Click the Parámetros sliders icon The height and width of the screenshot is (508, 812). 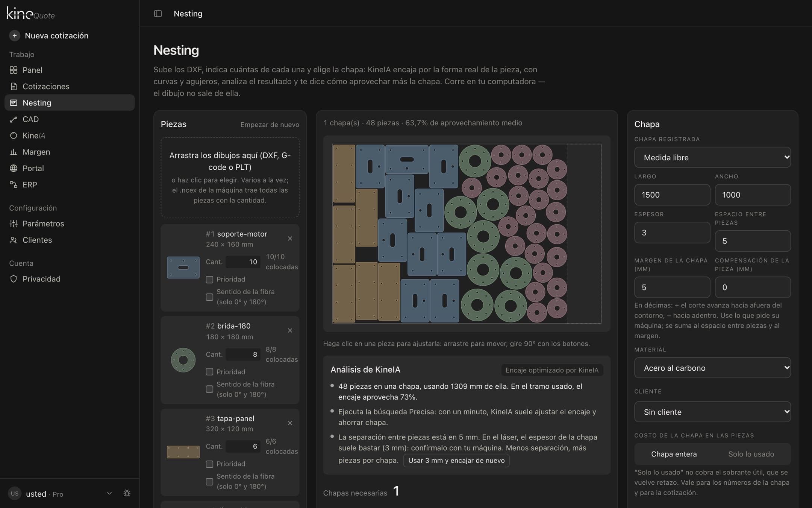[14, 224]
